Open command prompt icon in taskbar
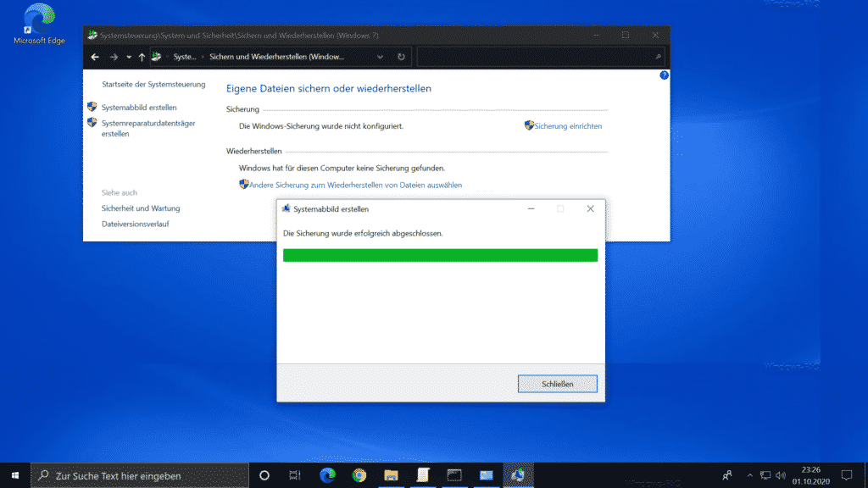 pyautogui.click(x=454, y=476)
